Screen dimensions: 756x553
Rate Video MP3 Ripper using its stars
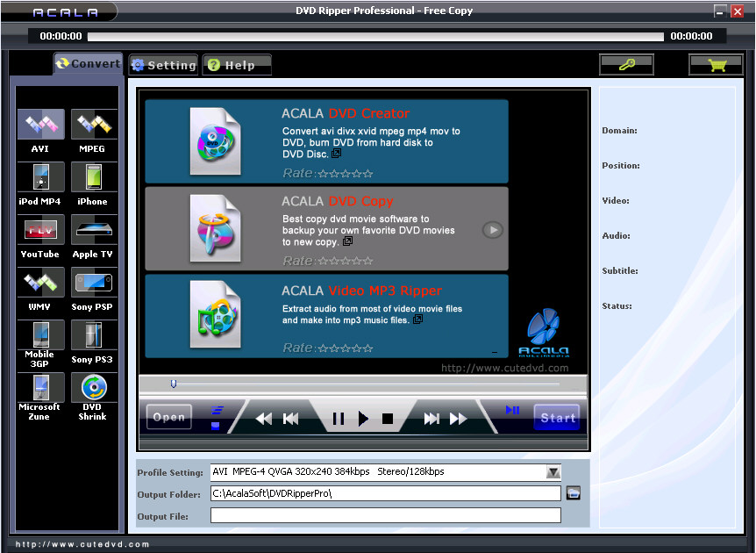click(346, 348)
